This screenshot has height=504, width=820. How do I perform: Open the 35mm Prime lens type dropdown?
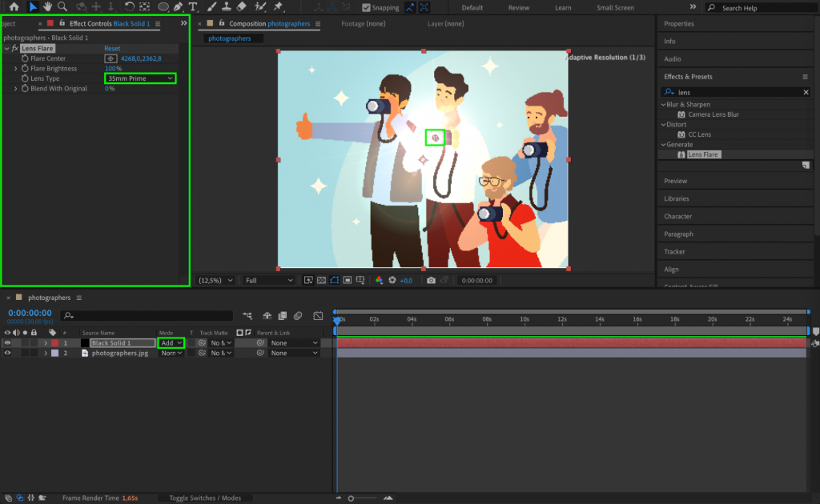140,78
